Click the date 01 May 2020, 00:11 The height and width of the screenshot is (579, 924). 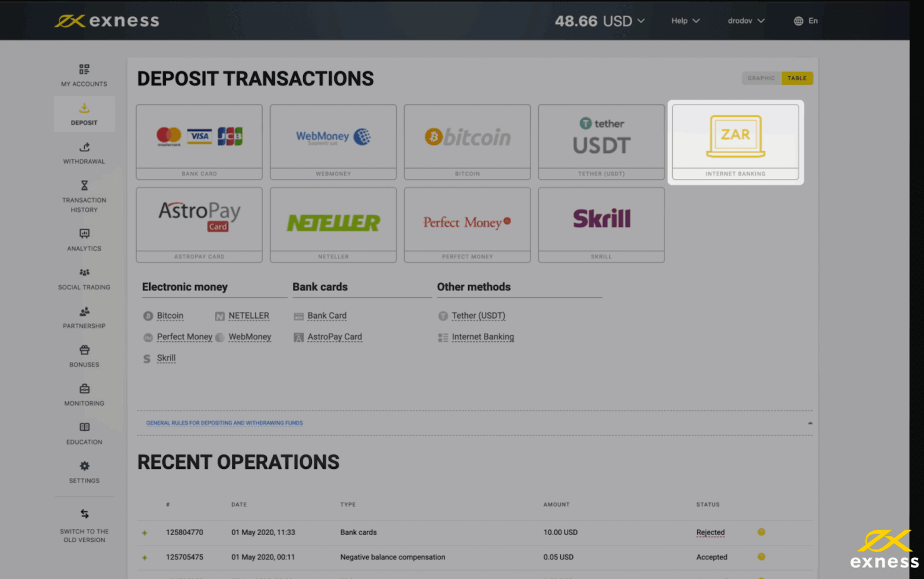tap(263, 557)
